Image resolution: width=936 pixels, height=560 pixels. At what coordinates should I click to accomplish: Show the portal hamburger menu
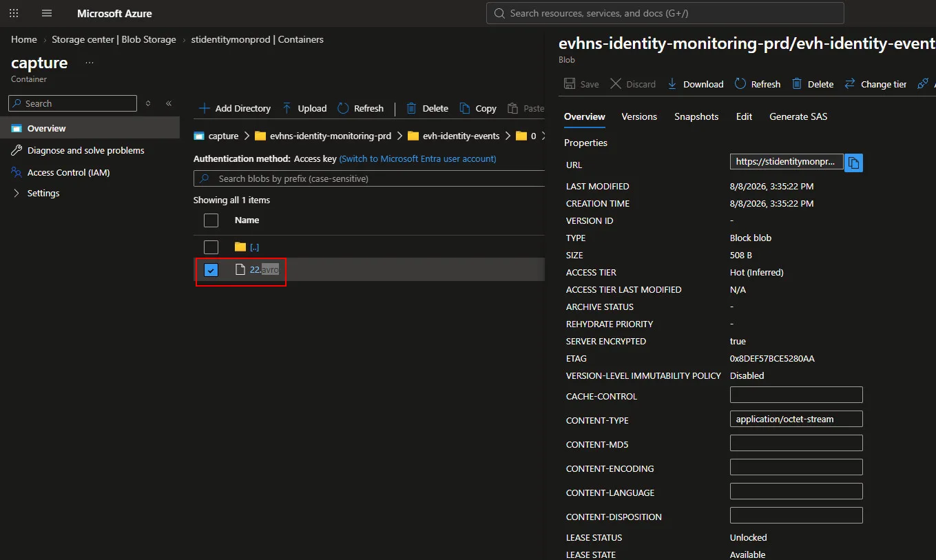click(x=47, y=13)
